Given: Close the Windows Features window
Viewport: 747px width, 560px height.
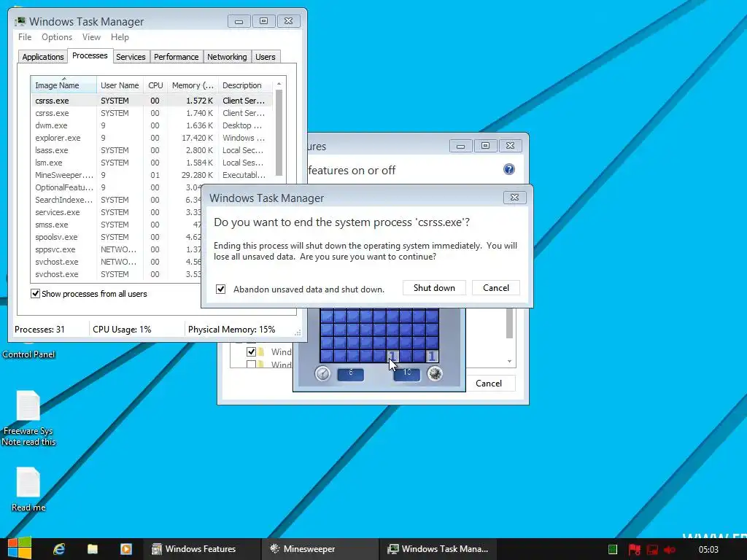Looking at the screenshot, I should pyautogui.click(x=510, y=146).
